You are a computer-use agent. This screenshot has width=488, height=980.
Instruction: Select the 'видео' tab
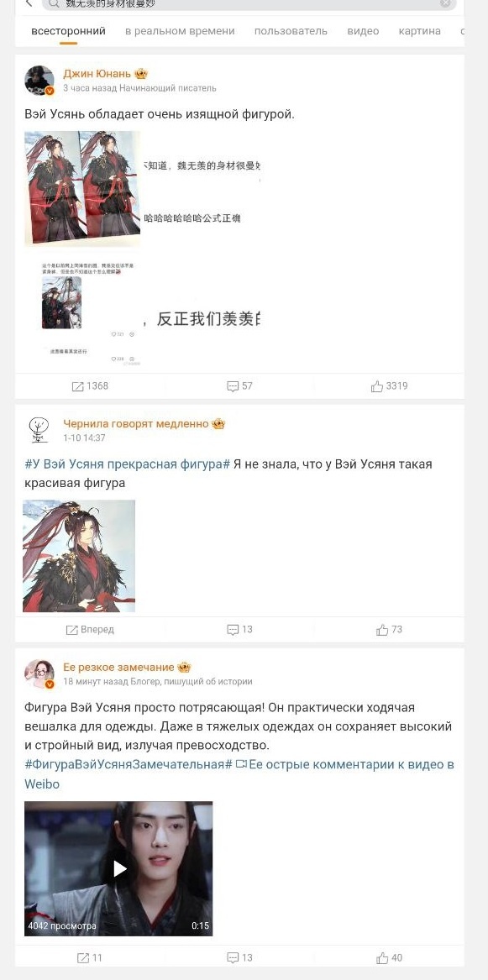point(363,30)
